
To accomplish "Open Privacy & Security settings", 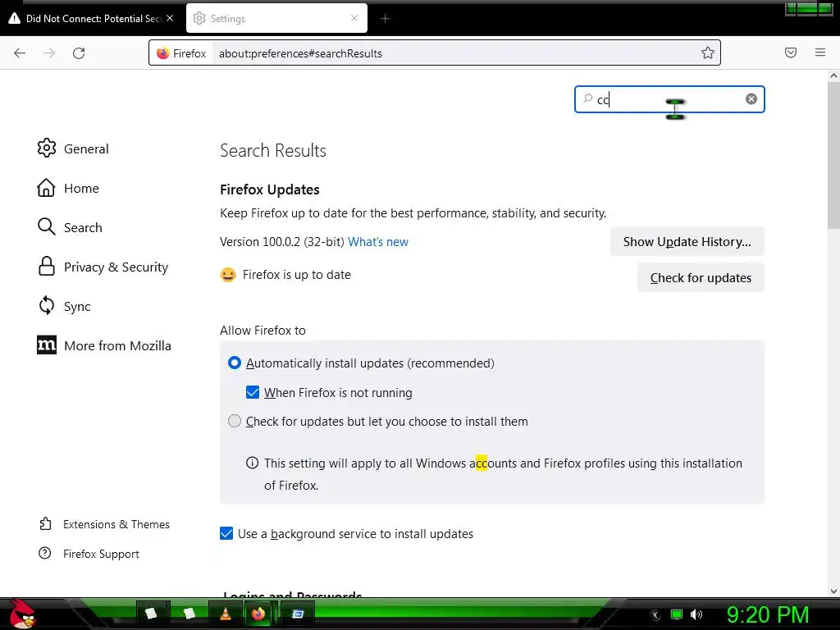I will pos(103,267).
